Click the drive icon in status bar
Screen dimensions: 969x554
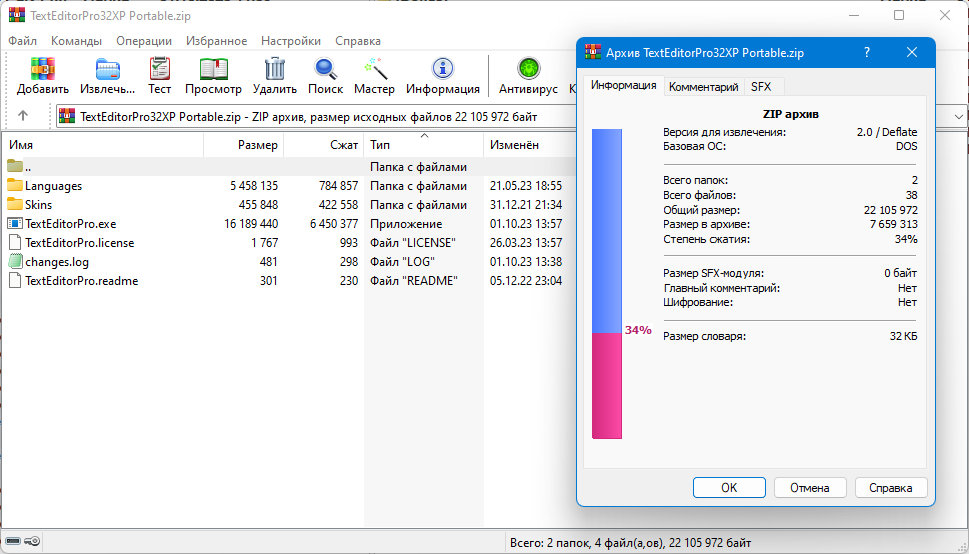pyautogui.click(x=13, y=542)
